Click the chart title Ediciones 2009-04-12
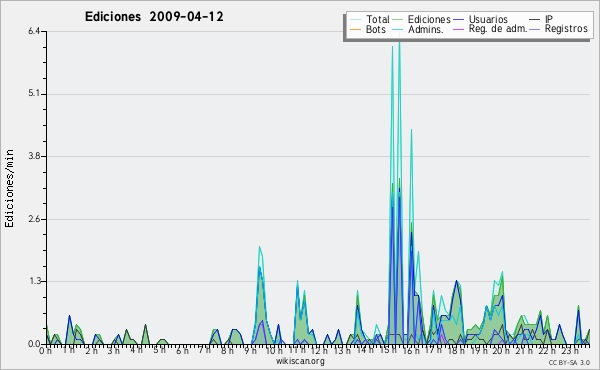Screen dimensions: 600x370 pyautogui.click(x=154, y=17)
